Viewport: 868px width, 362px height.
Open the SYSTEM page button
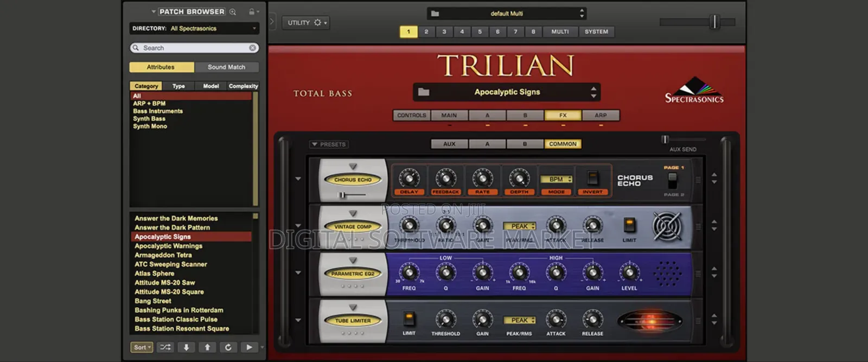click(596, 31)
